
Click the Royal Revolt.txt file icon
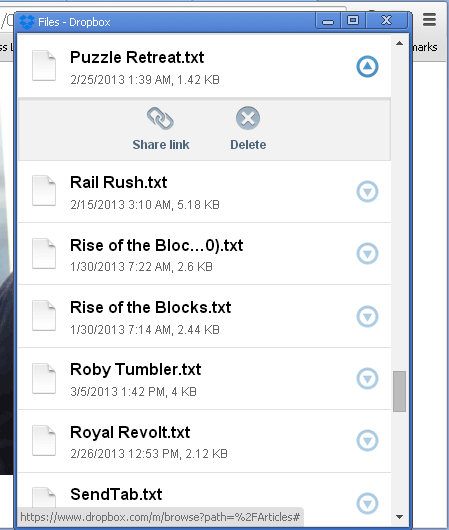44,441
